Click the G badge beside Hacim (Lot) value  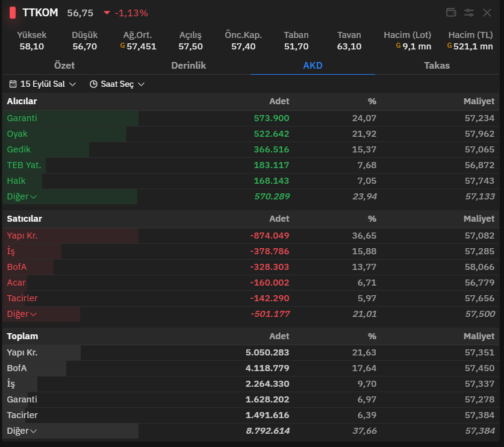[x=398, y=46]
